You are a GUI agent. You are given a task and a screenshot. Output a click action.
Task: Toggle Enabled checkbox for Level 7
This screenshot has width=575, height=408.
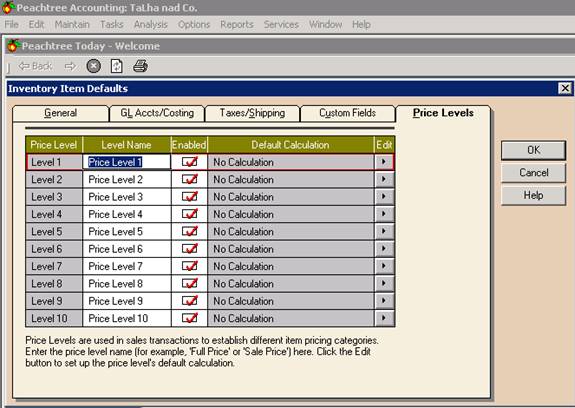(190, 266)
